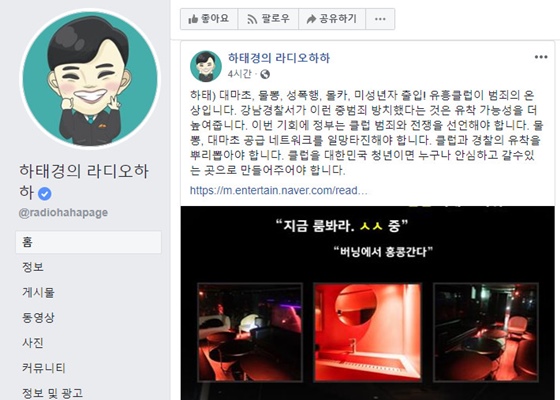Click the globe public privacy icon
Viewport: 560px width, 400px height.
click(x=265, y=74)
